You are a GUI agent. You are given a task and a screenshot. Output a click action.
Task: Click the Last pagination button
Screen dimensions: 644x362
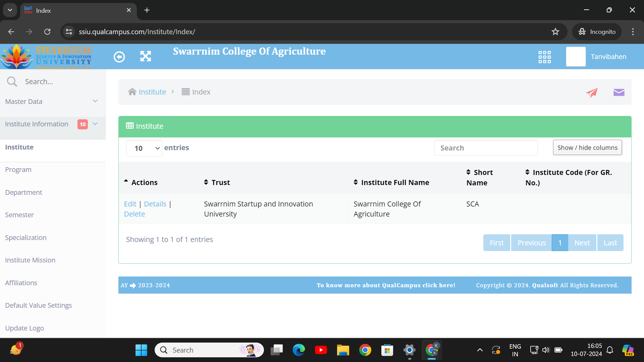pos(610,243)
